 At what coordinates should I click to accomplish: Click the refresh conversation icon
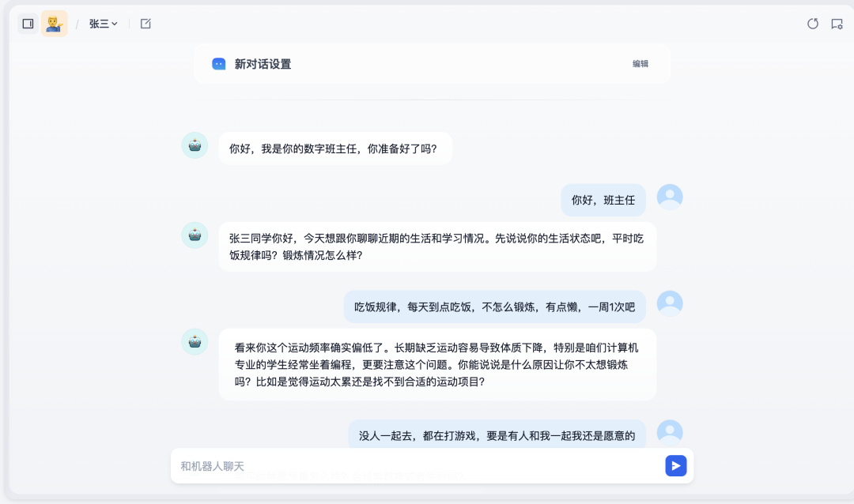813,24
